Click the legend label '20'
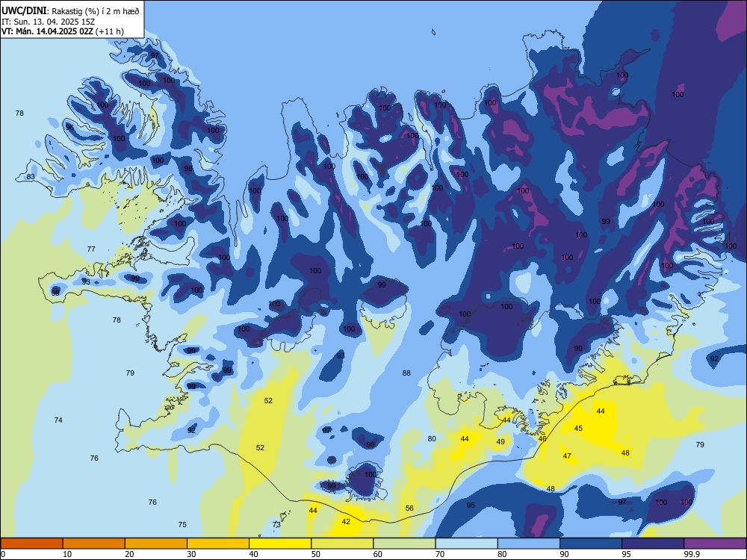 click(129, 554)
